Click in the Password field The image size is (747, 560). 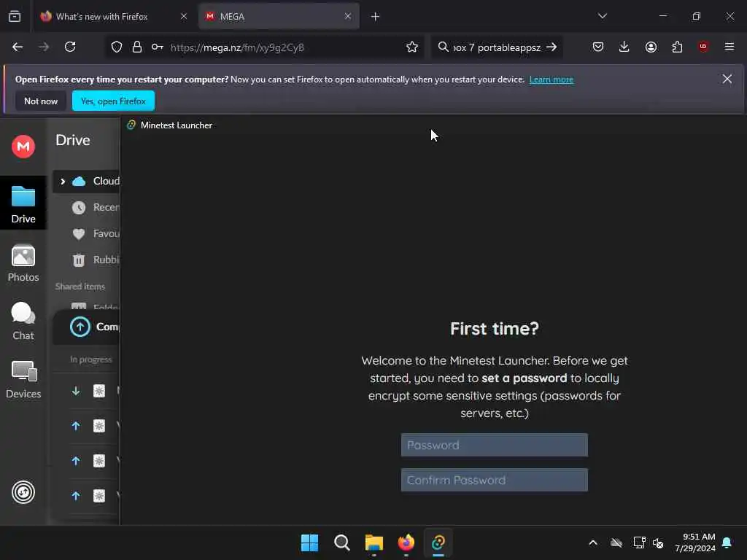[x=494, y=445]
